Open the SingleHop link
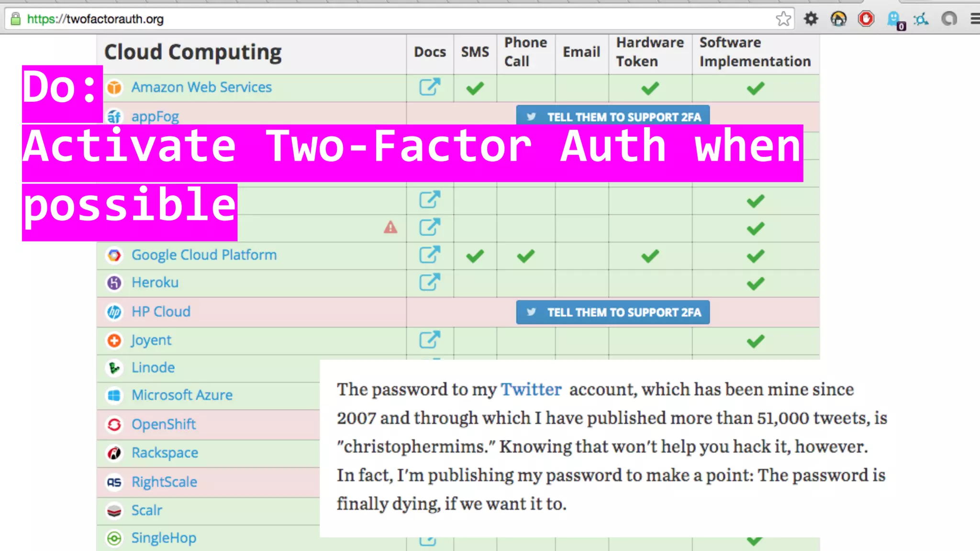 click(x=164, y=539)
